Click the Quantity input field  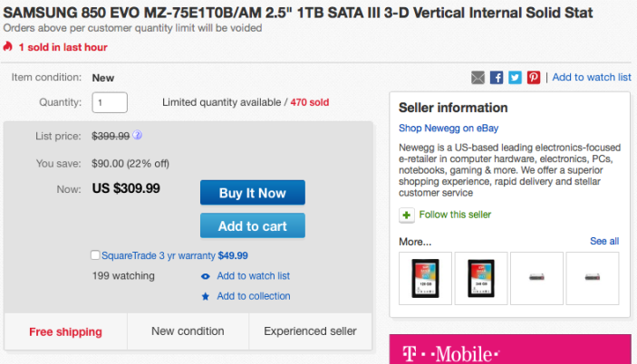pos(110,102)
